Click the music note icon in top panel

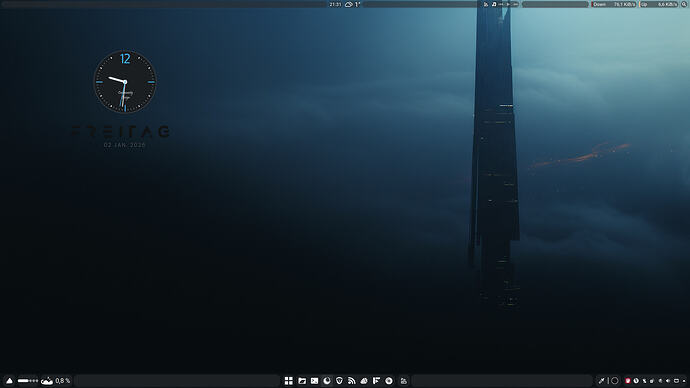(494, 4)
